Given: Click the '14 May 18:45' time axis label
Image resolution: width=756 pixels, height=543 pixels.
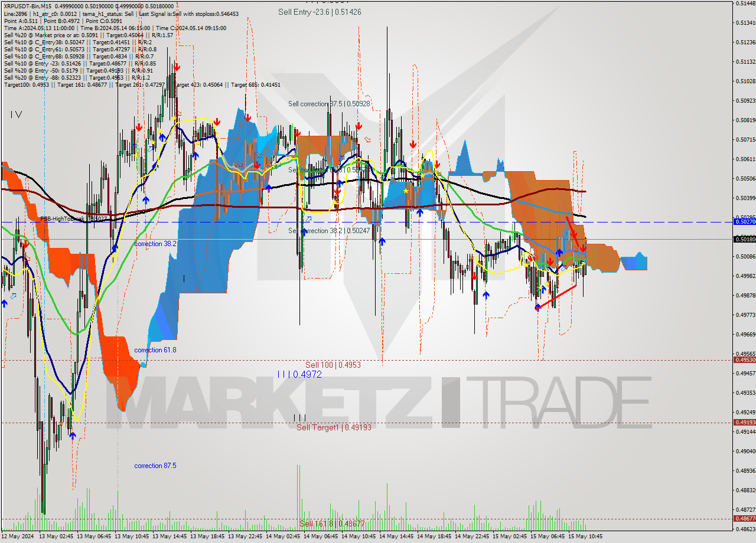Looking at the screenshot, I should pos(434,537).
